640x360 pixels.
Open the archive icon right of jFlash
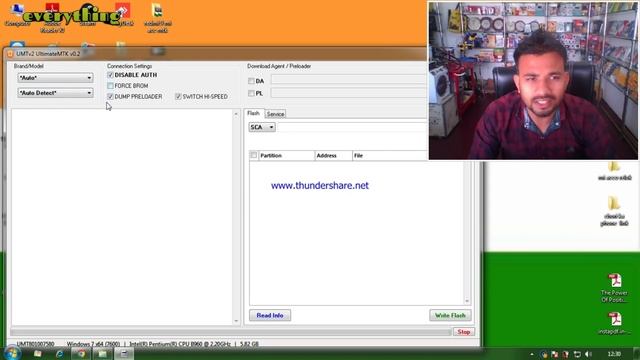pyautogui.click(x=158, y=17)
